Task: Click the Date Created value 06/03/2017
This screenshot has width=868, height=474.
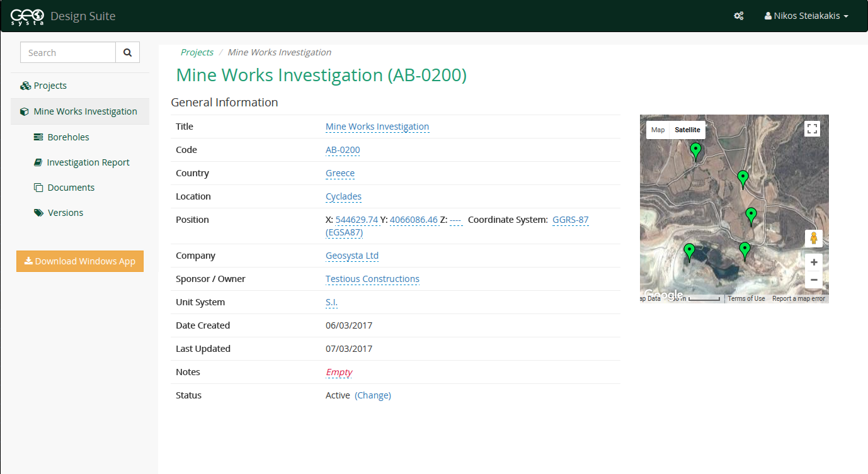Action: pyautogui.click(x=349, y=325)
